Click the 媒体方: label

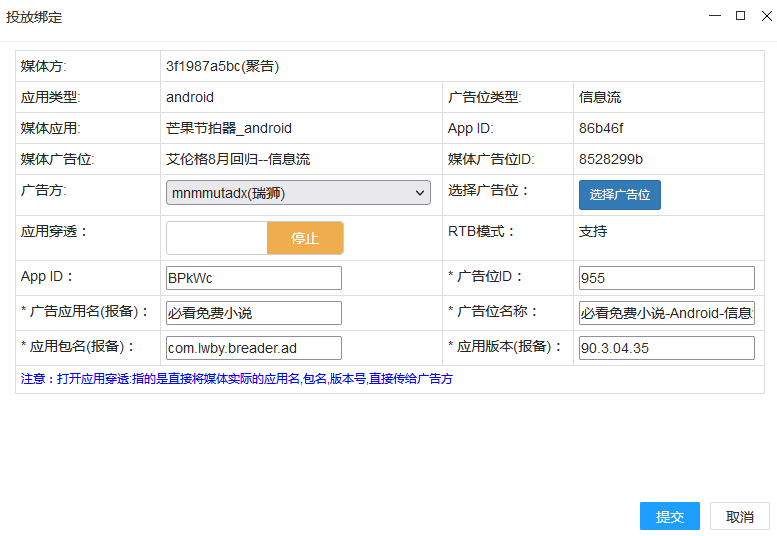(x=43, y=66)
